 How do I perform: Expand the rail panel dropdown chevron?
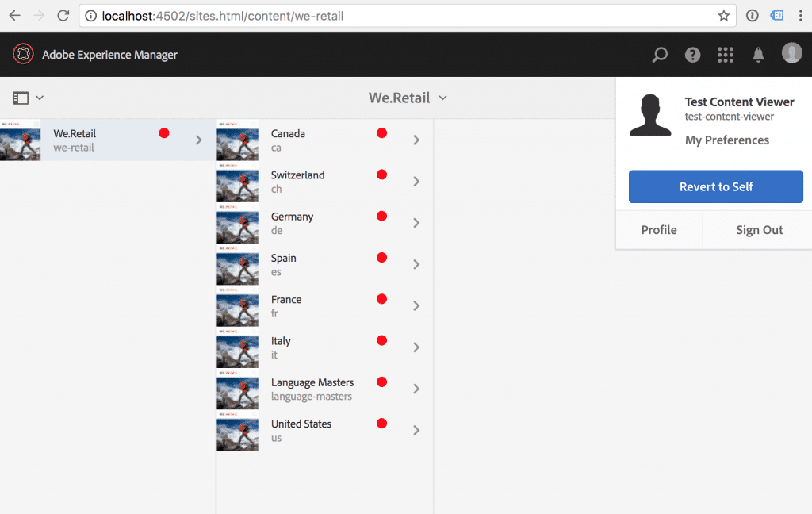(x=40, y=98)
